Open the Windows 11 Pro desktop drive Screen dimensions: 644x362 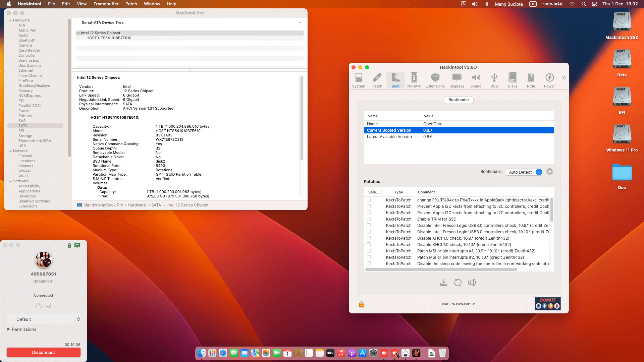[x=622, y=138]
